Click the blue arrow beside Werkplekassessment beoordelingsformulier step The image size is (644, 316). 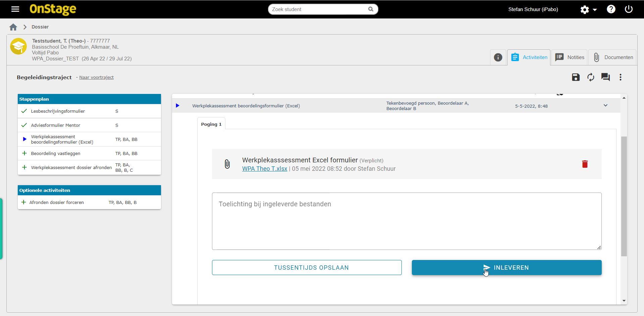[24, 139]
